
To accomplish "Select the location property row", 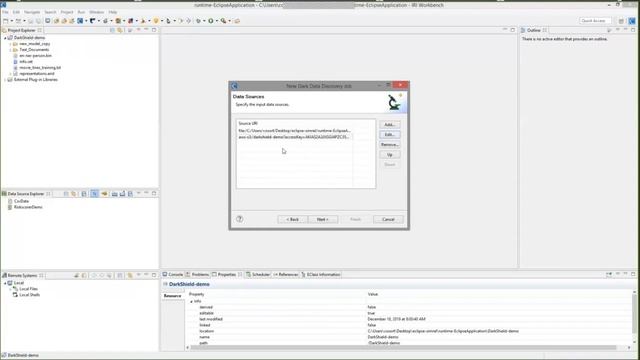I will tap(410, 331).
